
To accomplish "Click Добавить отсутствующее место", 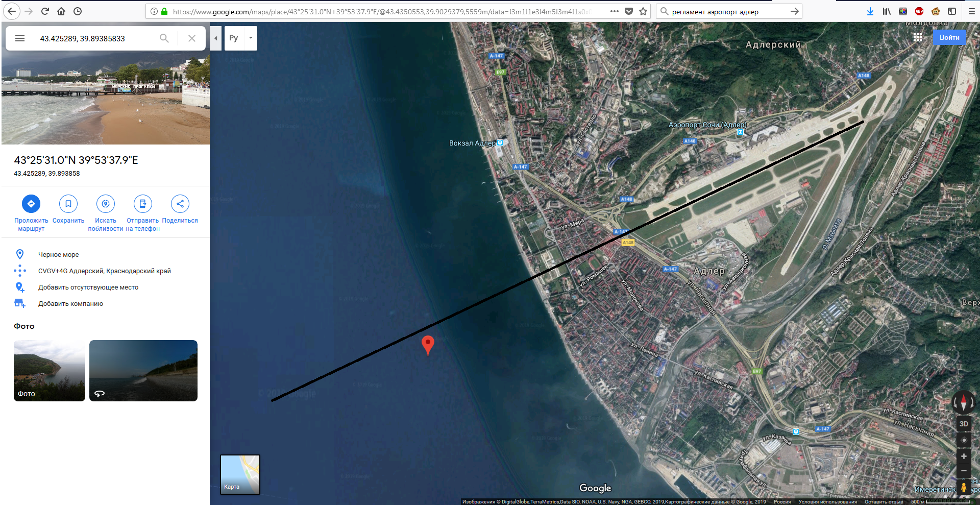I will click(106, 287).
